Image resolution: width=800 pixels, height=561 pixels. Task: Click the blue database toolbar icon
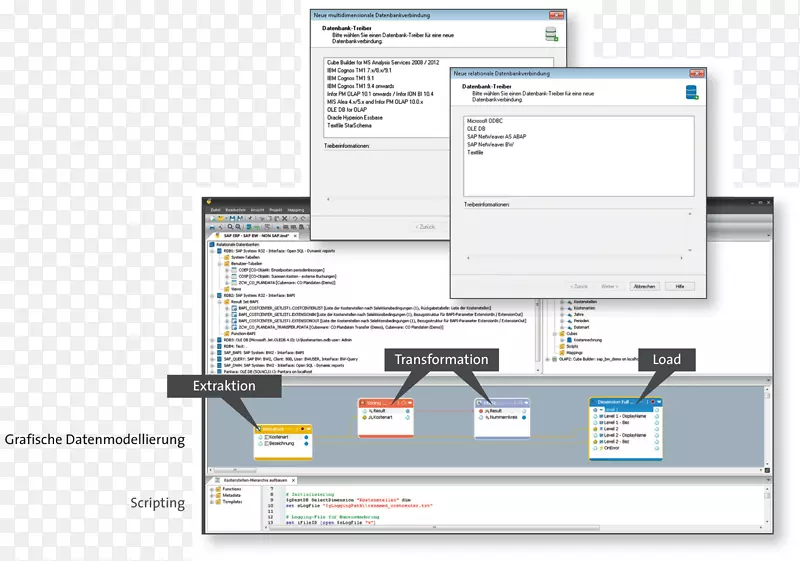249,227
